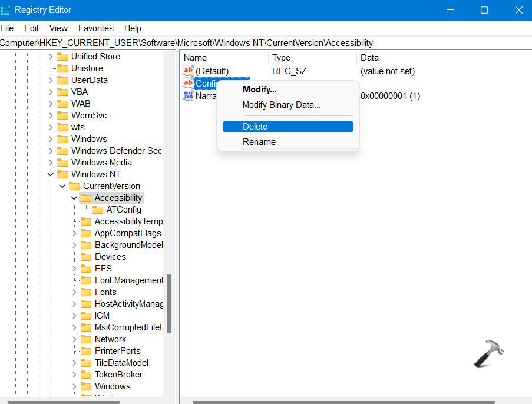The image size is (532, 404).
Task: Click the REG_SZ type of (Default)
Action: [289, 71]
